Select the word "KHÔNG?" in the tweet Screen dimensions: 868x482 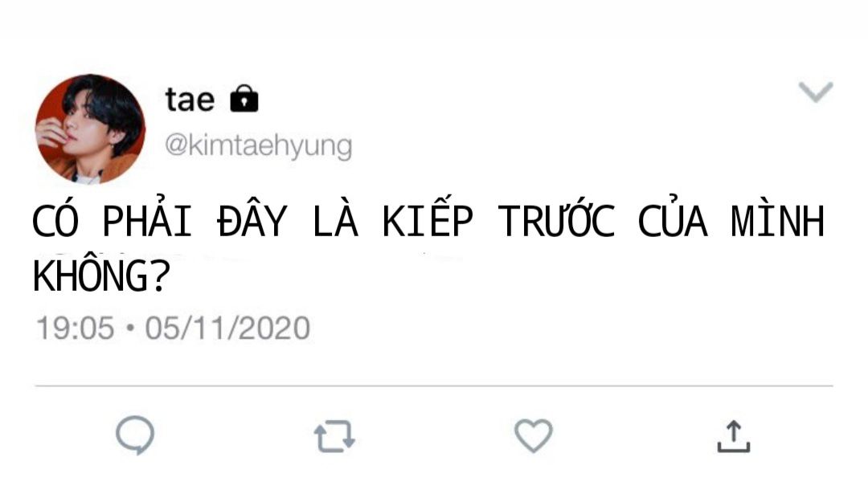click(101, 275)
